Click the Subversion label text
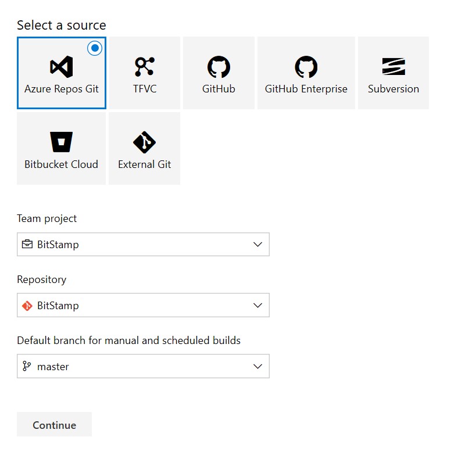The height and width of the screenshot is (455, 476). coord(393,89)
